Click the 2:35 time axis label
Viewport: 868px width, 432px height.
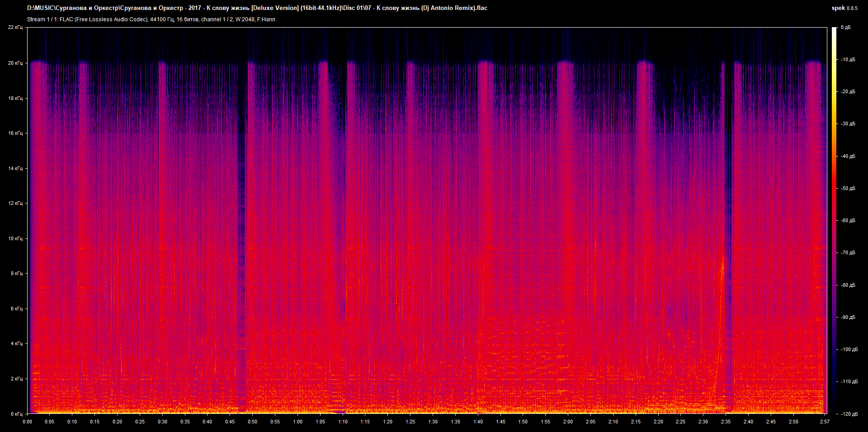point(726,422)
